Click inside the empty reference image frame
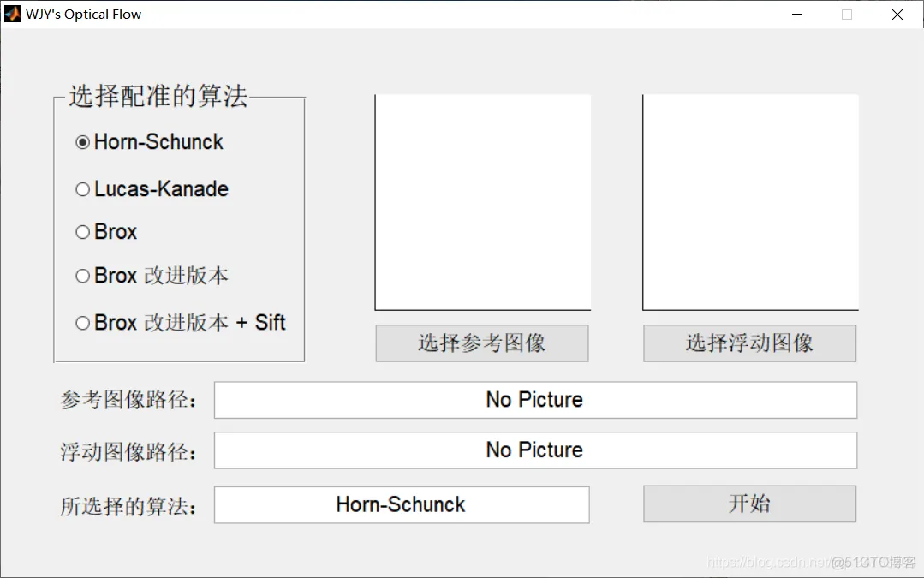The height and width of the screenshot is (578, 924). (482, 201)
